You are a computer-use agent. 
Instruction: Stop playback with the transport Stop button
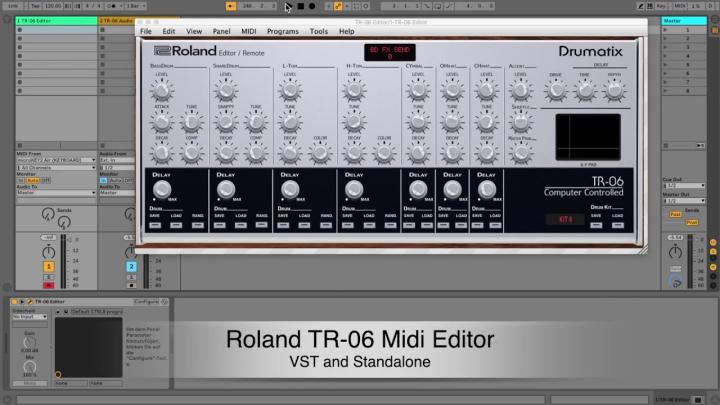click(x=300, y=6)
